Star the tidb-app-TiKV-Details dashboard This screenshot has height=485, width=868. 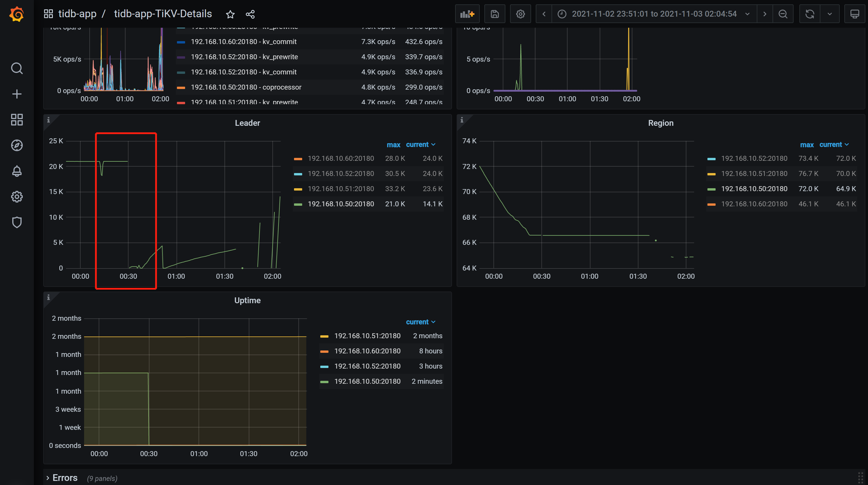230,14
